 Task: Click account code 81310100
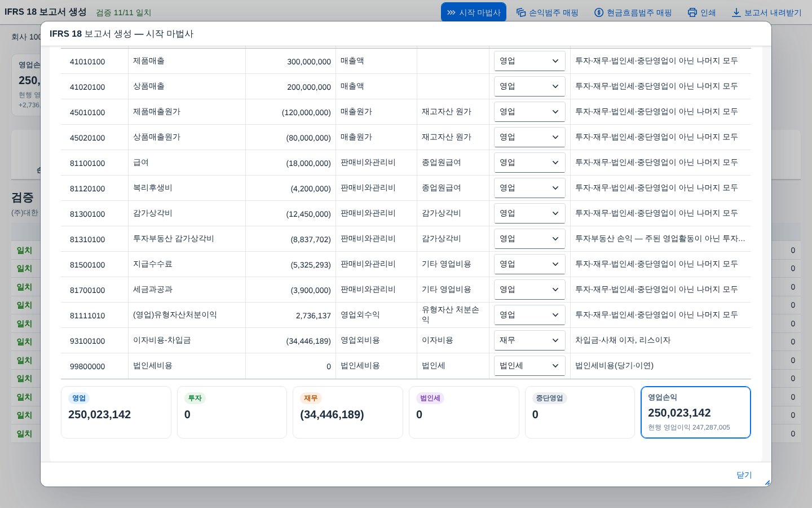click(87, 239)
